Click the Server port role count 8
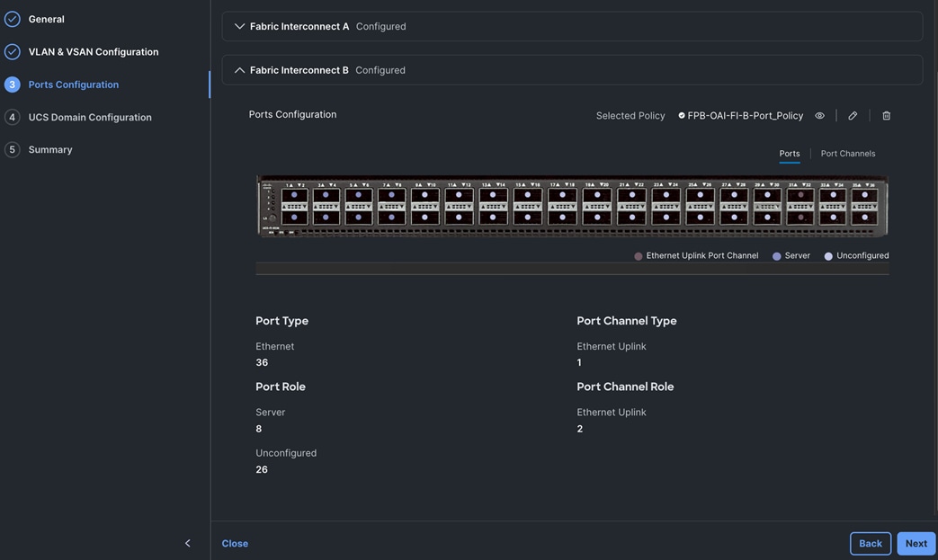 click(x=258, y=429)
